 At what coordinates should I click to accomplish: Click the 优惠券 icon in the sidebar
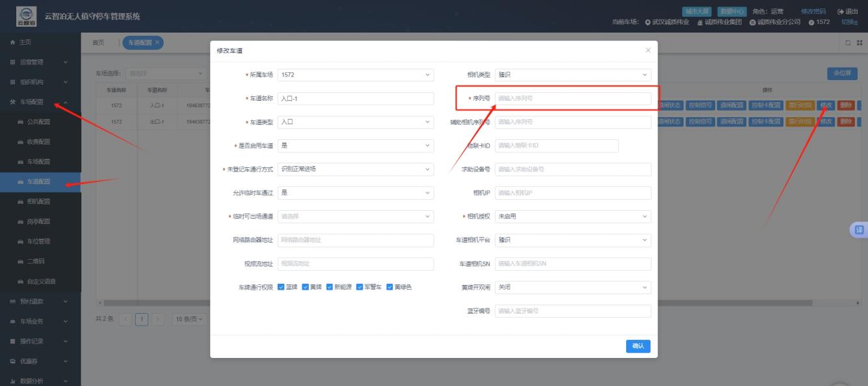[x=14, y=361]
